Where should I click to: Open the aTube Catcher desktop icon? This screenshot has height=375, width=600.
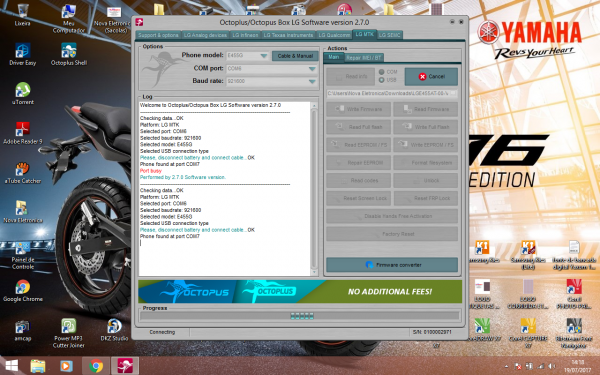tap(23, 172)
